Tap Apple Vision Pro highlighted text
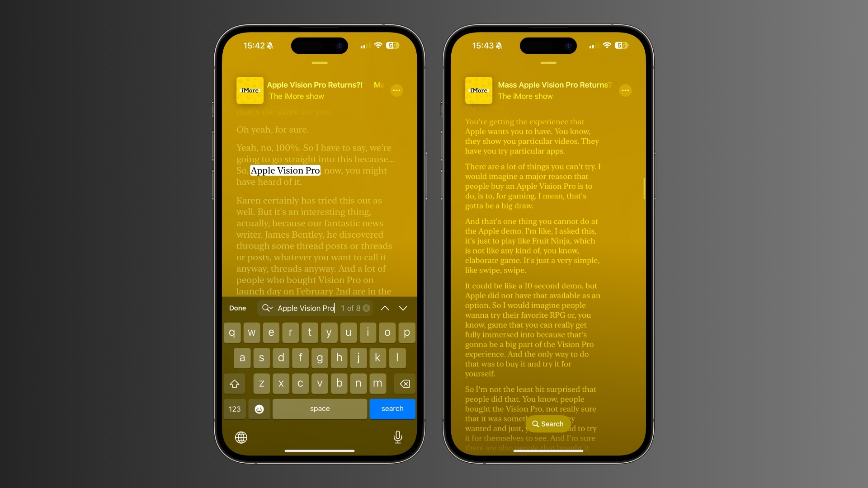This screenshot has width=868, height=488. pos(286,170)
